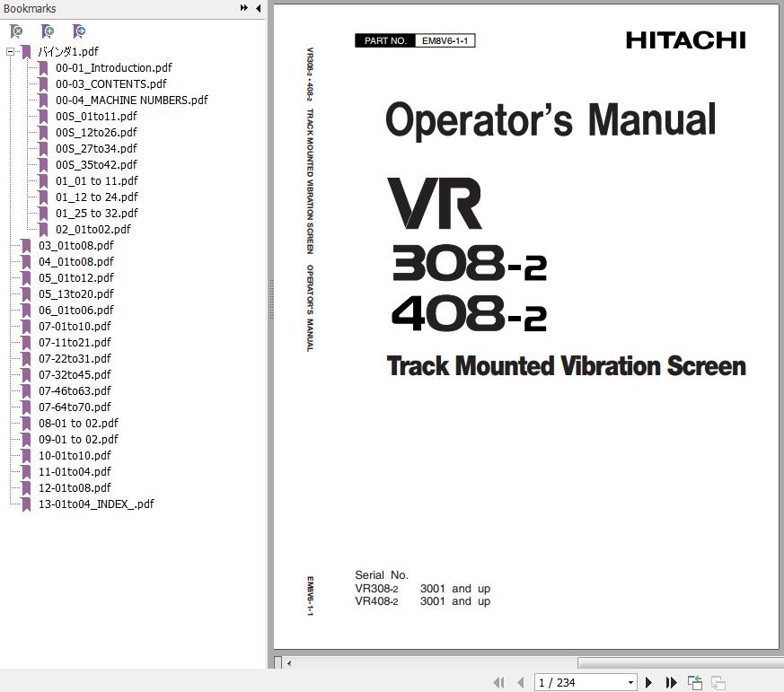Open bookmark 00-03_CONTENTS.pdf
The image size is (784, 692).
[x=111, y=84]
